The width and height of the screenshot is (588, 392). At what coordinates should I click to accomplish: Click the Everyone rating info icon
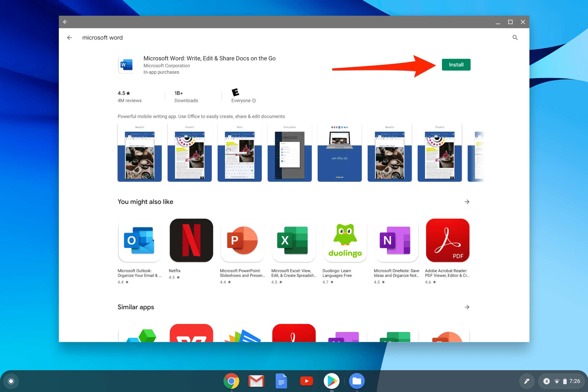[254, 101]
